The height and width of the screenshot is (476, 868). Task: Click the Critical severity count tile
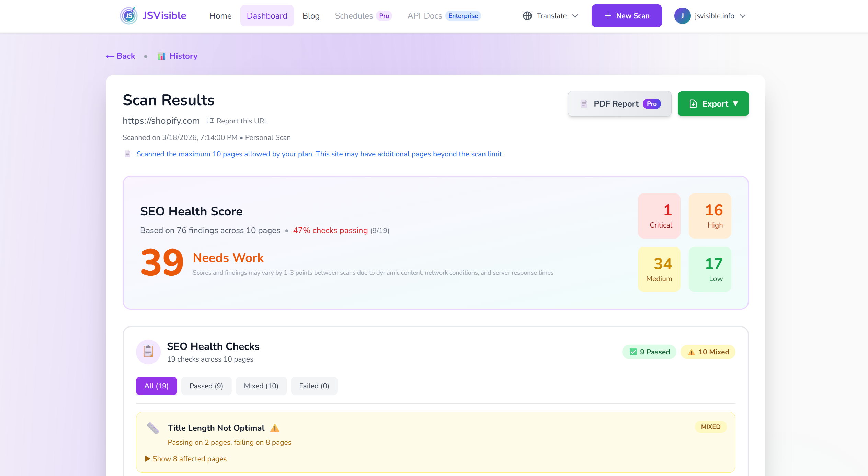tap(659, 216)
